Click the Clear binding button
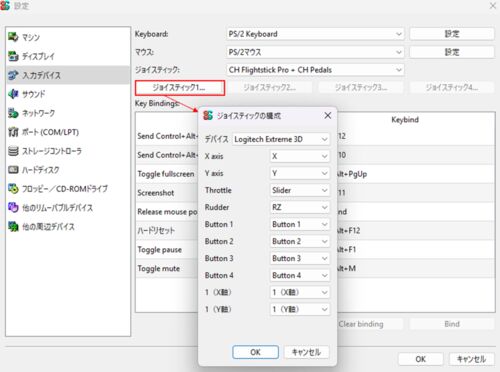Viewport: 500px width, 372px height. [x=361, y=324]
